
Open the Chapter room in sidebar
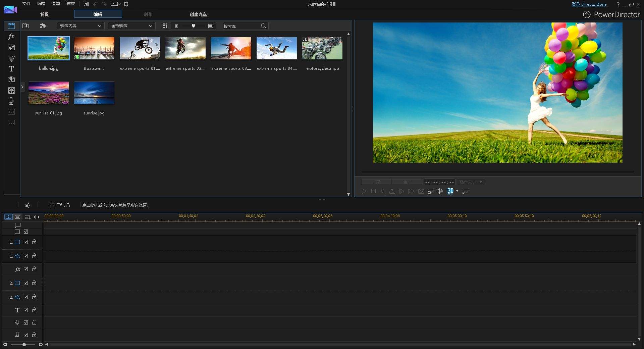(x=11, y=112)
